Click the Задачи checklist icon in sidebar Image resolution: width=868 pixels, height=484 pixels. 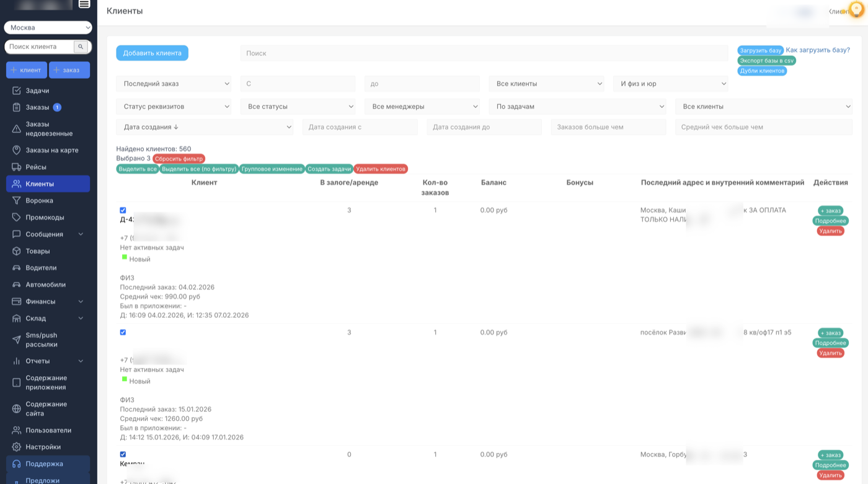[17, 90]
